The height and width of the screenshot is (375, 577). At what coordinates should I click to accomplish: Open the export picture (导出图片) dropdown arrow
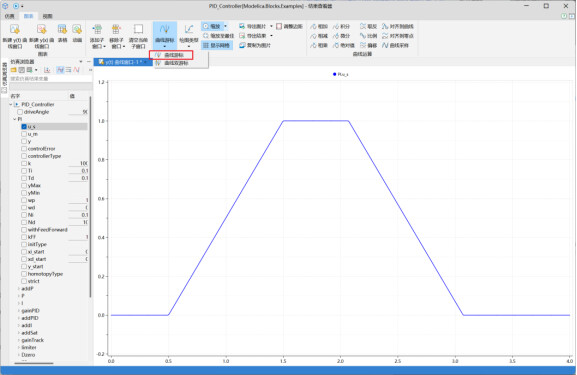click(x=272, y=26)
